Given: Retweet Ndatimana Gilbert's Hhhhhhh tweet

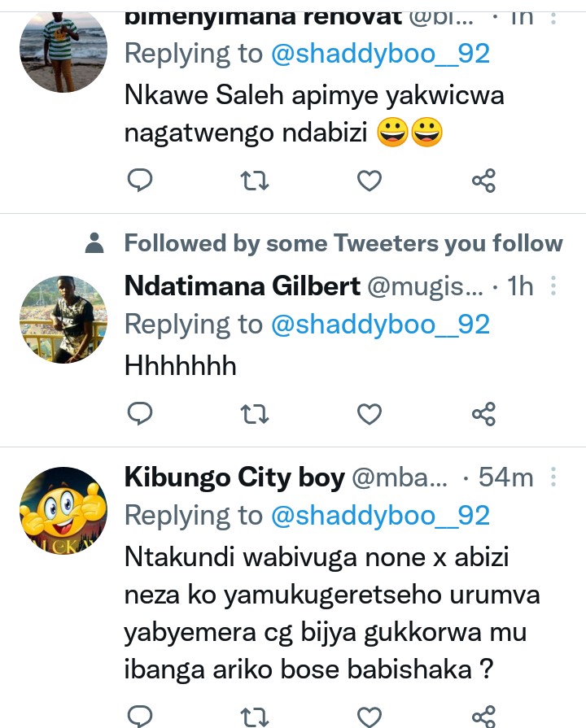Looking at the screenshot, I should tap(256, 414).
